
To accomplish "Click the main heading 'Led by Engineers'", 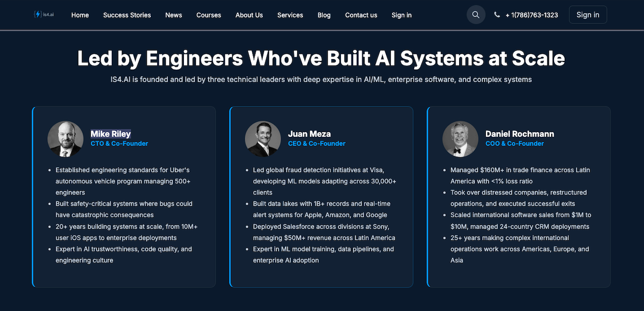I will coord(321,59).
